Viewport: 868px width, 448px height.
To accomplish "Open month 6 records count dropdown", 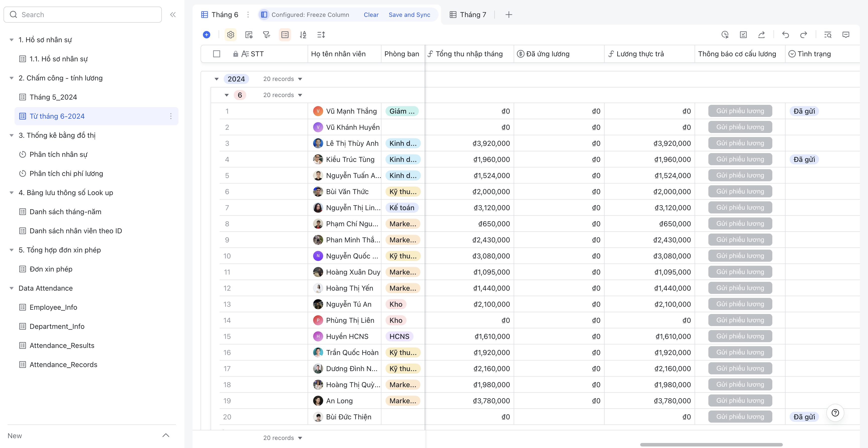I will click(282, 95).
